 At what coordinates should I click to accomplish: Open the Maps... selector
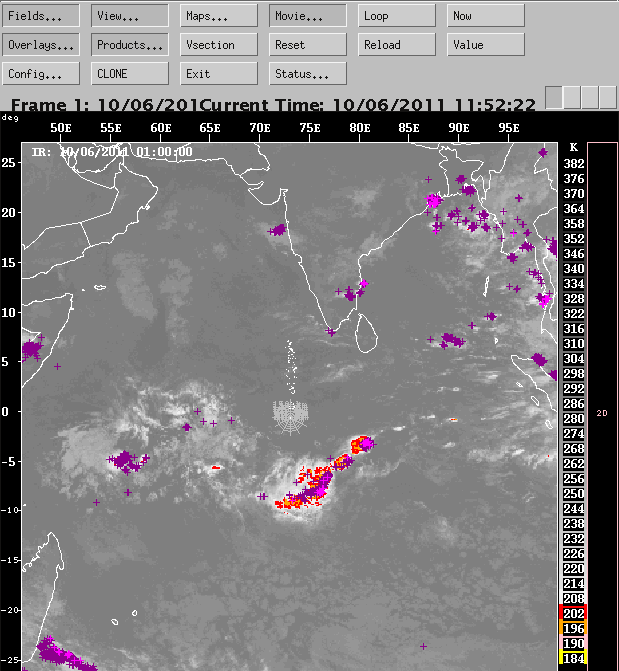click(219, 16)
